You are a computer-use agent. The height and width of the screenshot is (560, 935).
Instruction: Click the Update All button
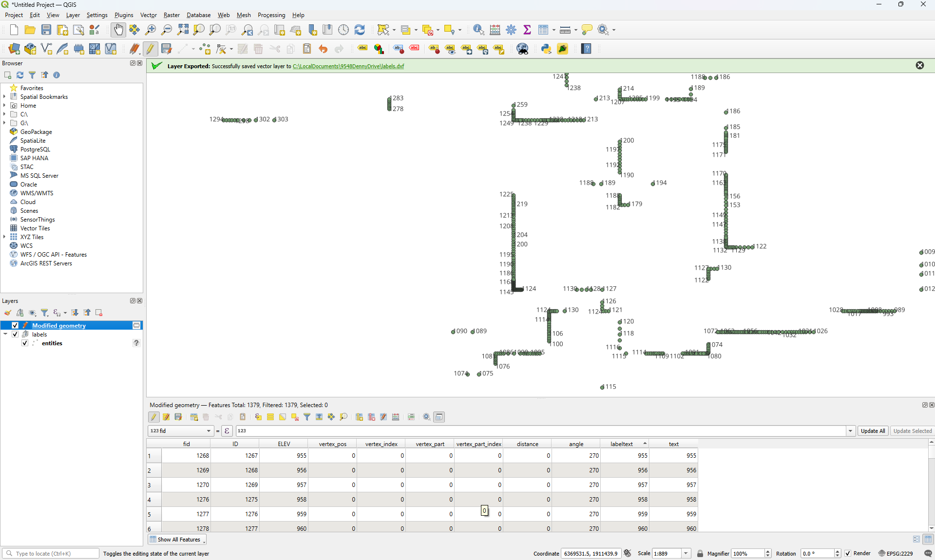coord(873,431)
